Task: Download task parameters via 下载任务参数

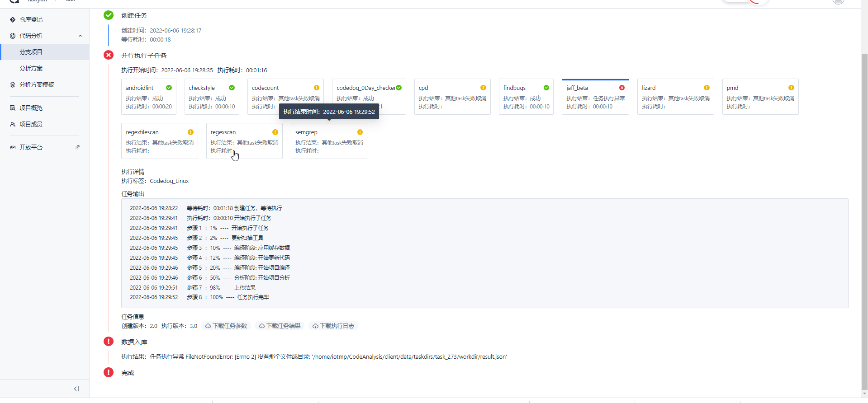Action: [226, 326]
